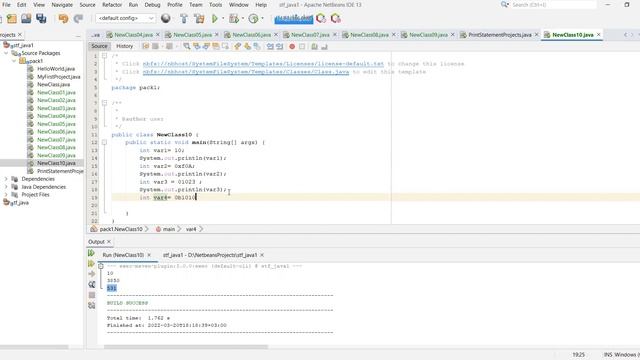Open the Tools menu
This screenshot has height=360, width=640.
pyautogui.click(x=216, y=5)
